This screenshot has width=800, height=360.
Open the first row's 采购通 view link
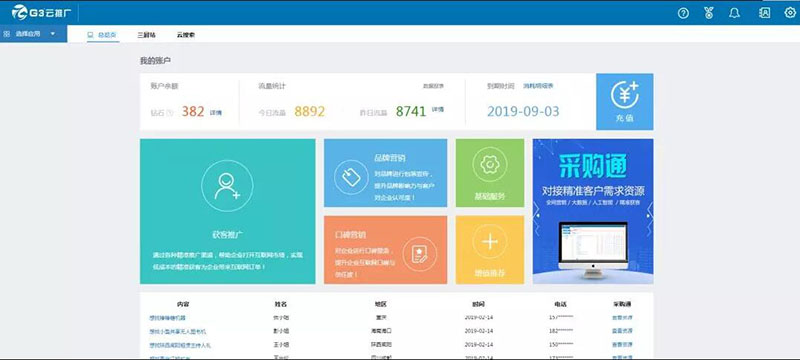tap(622, 318)
